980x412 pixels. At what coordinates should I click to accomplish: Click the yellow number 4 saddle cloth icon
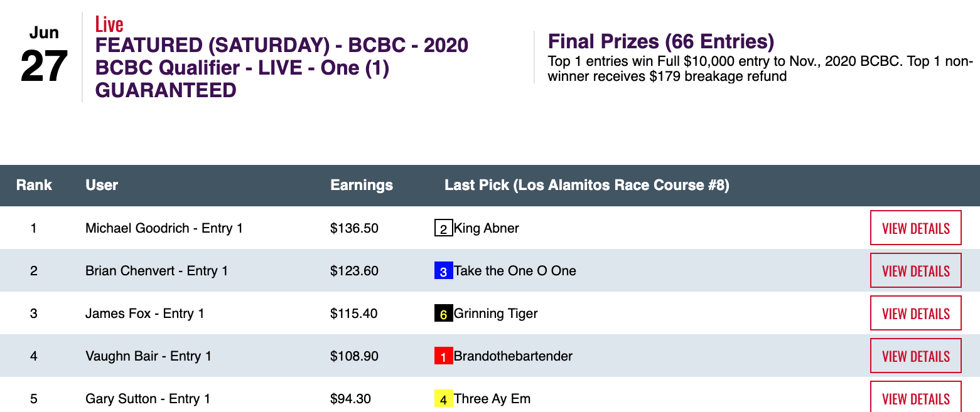pos(443,399)
